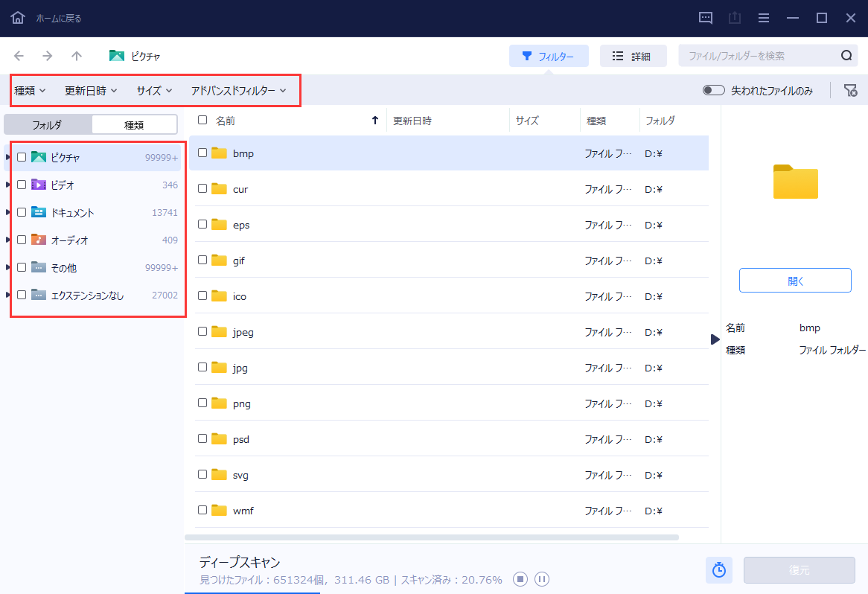The height and width of the screenshot is (594, 868).
Task: Go up one level with up arrow
Action: (77, 56)
